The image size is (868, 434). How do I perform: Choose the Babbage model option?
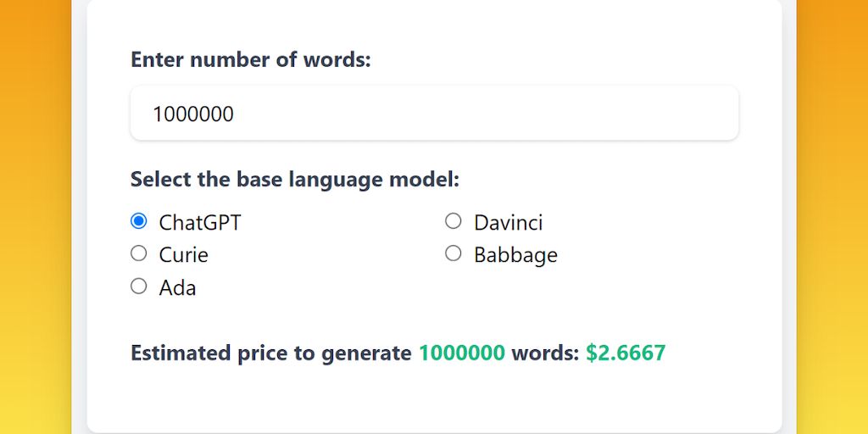pos(453,253)
